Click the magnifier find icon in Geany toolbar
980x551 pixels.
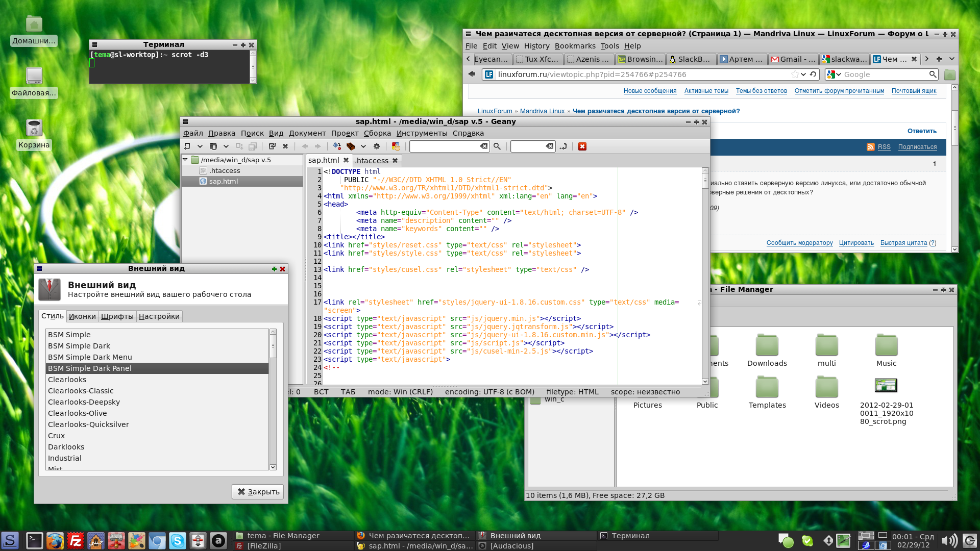point(497,146)
